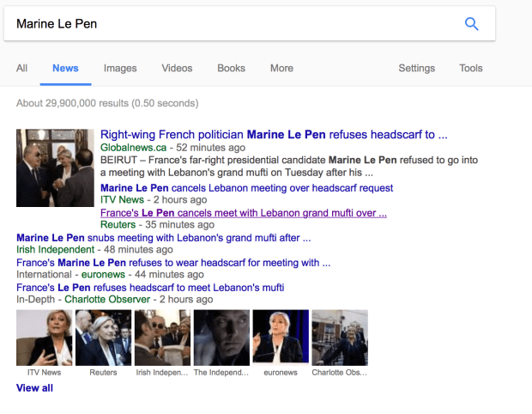
Task: Select the Videos tab
Action: [x=177, y=69]
